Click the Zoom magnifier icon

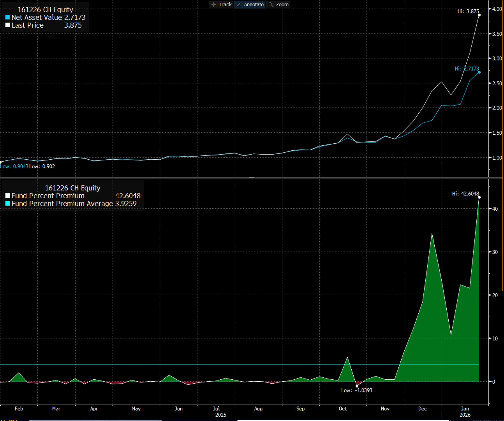coord(271,5)
